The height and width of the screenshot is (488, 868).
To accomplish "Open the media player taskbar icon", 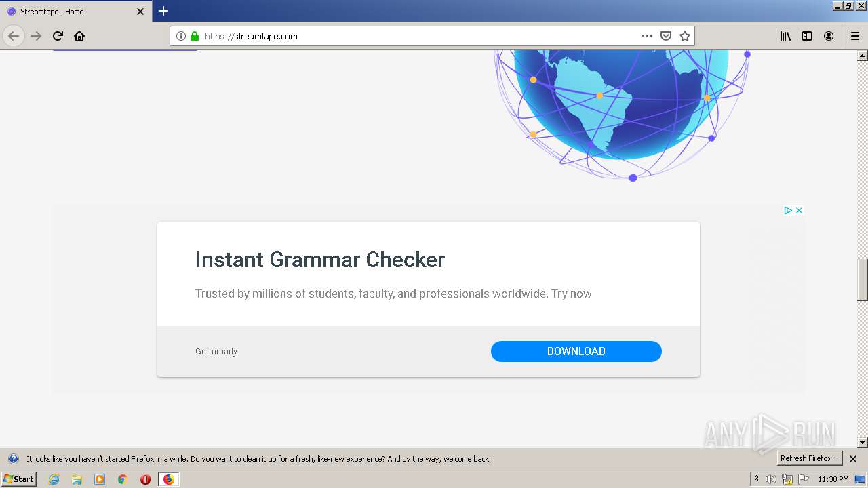I will point(100,479).
